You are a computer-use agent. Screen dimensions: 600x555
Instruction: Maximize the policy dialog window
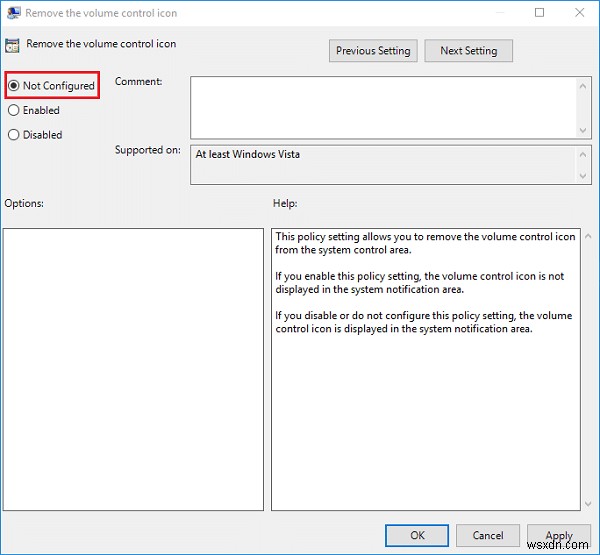[540, 13]
